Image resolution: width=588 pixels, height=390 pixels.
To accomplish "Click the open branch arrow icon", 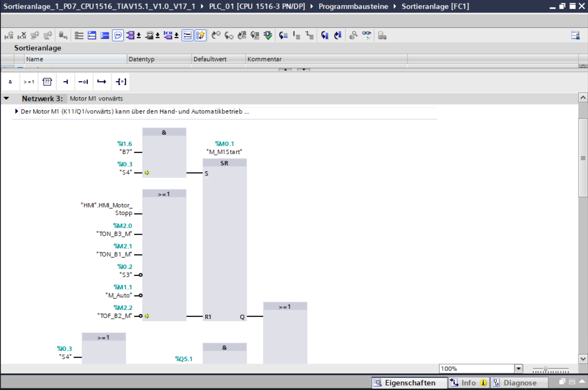I will tap(102, 82).
